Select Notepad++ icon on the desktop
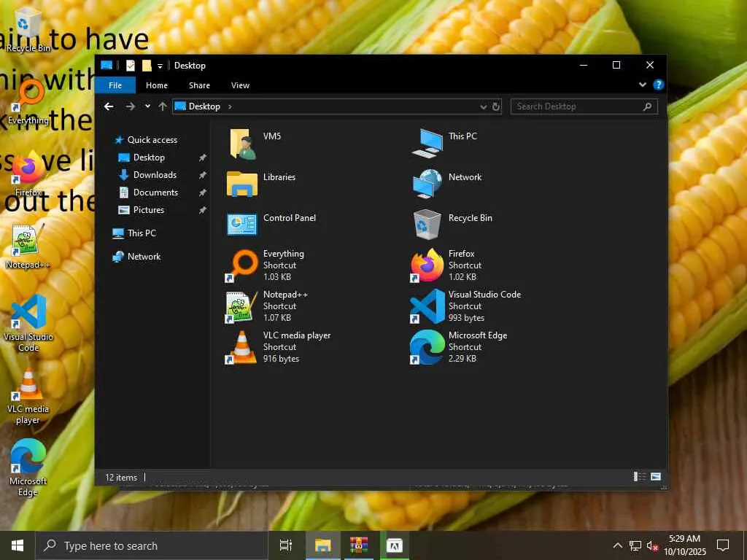Screen dimensions: 747x560 28,246
